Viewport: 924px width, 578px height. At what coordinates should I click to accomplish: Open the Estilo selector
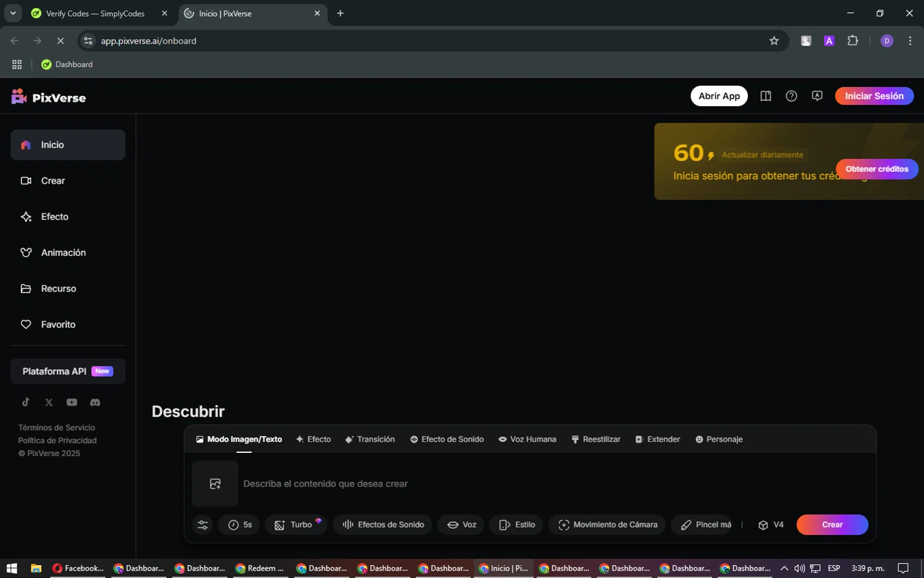tap(516, 525)
